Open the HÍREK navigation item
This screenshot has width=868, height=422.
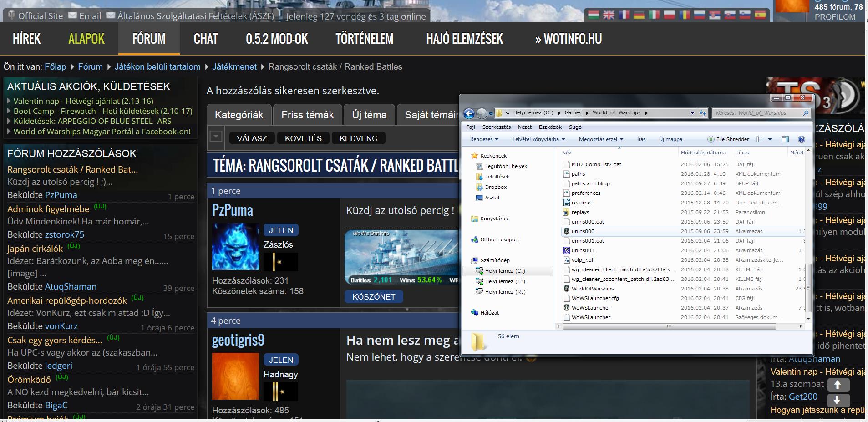pos(27,39)
